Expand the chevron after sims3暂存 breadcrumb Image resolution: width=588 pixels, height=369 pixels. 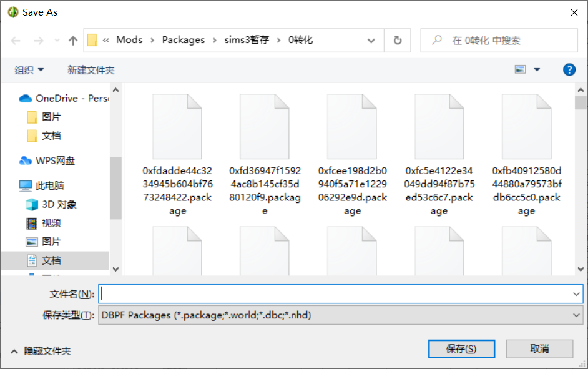coord(278,40)
